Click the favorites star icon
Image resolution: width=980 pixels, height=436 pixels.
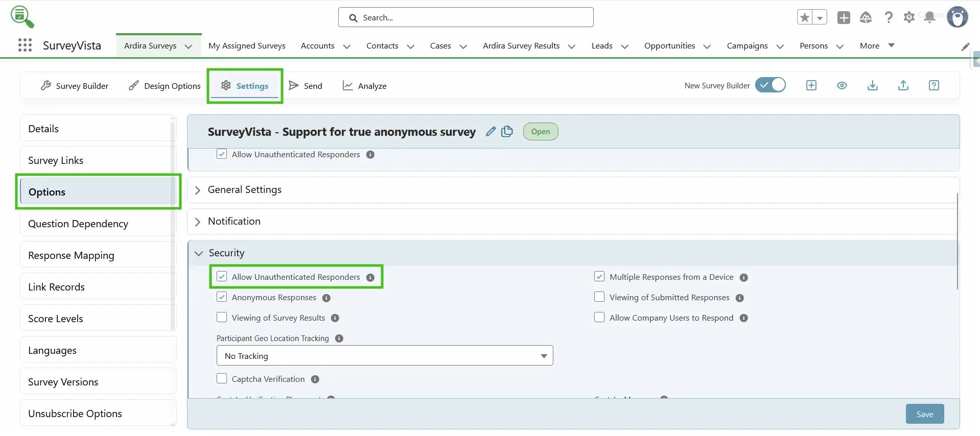tap(805, 17)
